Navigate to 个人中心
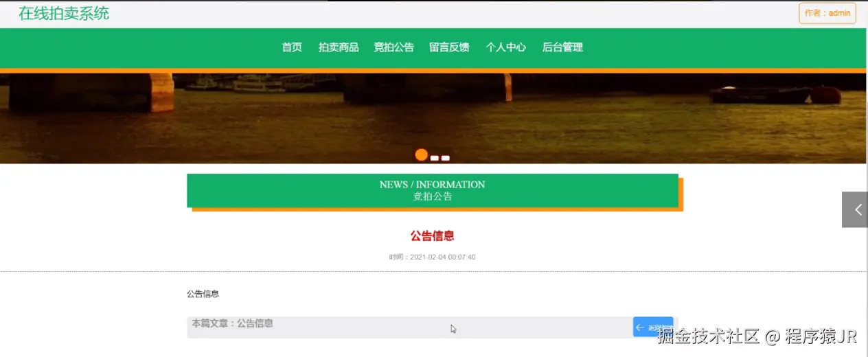868x357 pixels. tap(505, 47)
